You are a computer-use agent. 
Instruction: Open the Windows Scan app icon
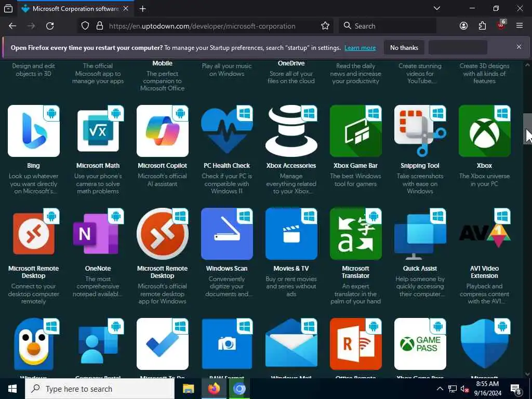pos(227,234)
